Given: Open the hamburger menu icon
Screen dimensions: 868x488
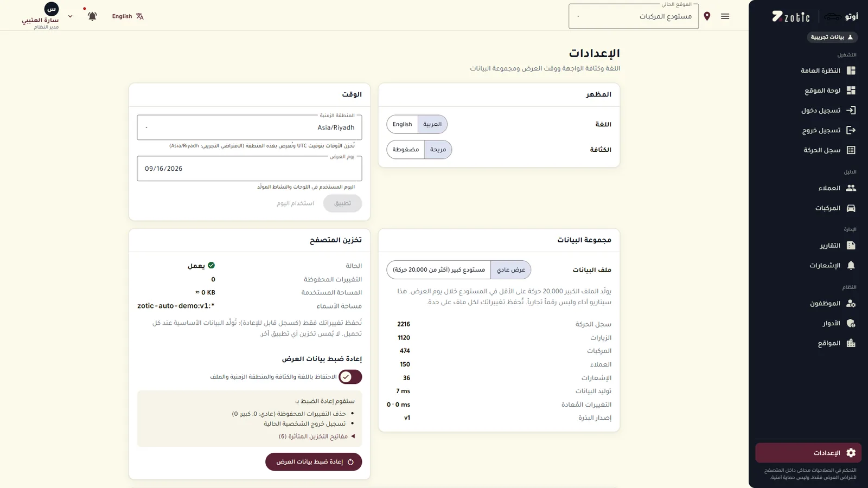Looking at the screenshot, I should tap(725, 16).
